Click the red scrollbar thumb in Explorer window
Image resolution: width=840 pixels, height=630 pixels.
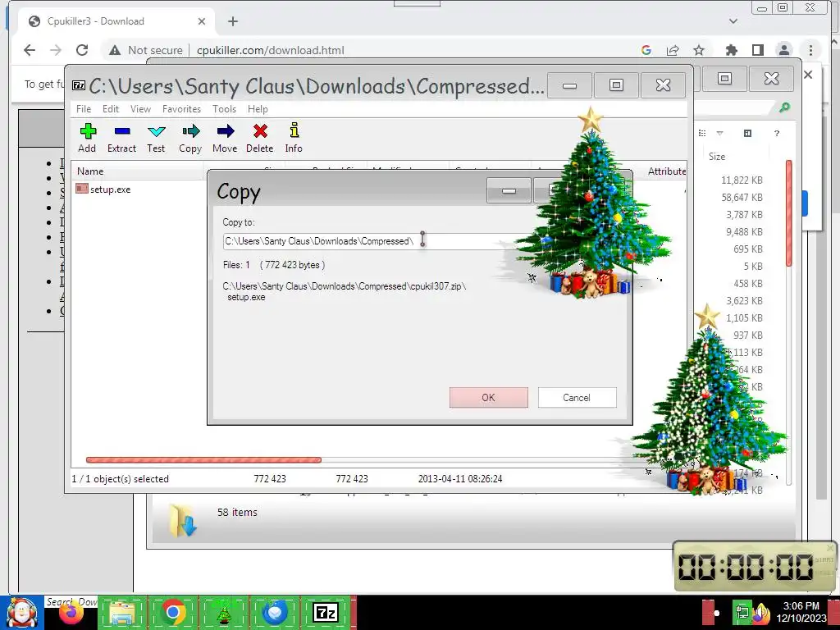pyautogui.click(x=788, y=212)
